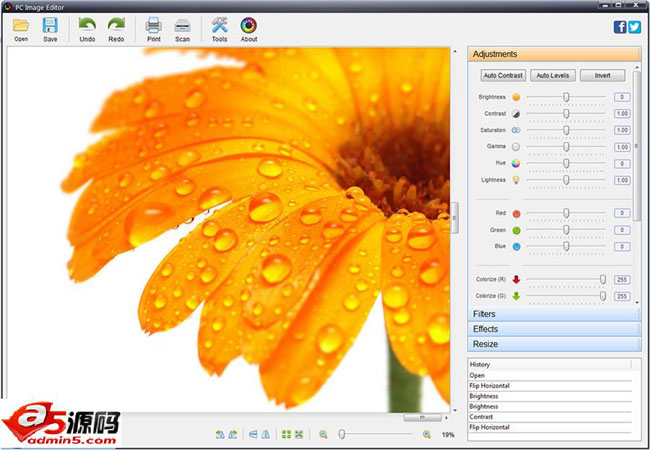Click the Colorize (G) green arrow icon
This screenshot has width=650, height=450.
(516, 296)
